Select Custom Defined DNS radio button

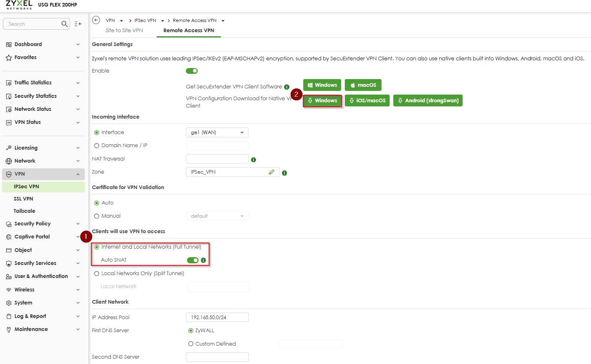click(x=190, y=344)
